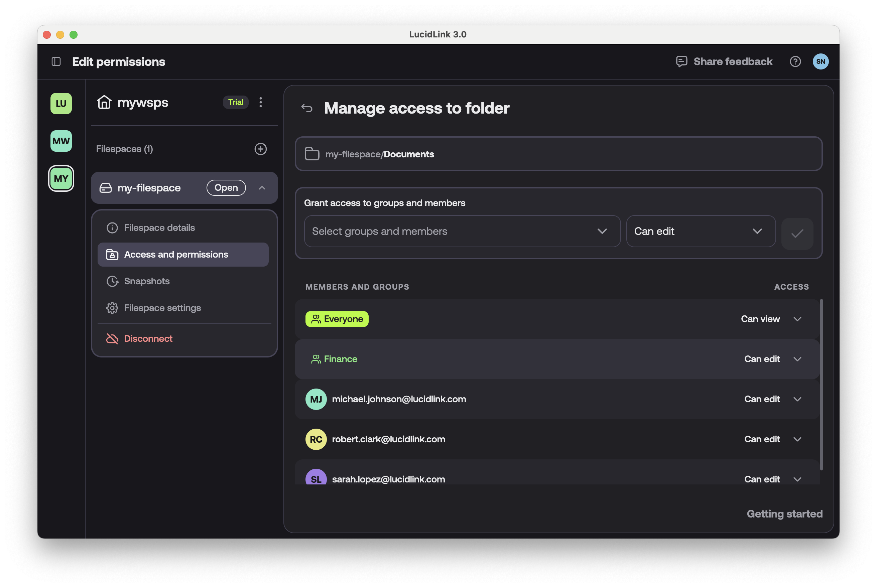The image size is (877, 588).
Task: Collapse the my-filespace section chevron
Action: 262,188
